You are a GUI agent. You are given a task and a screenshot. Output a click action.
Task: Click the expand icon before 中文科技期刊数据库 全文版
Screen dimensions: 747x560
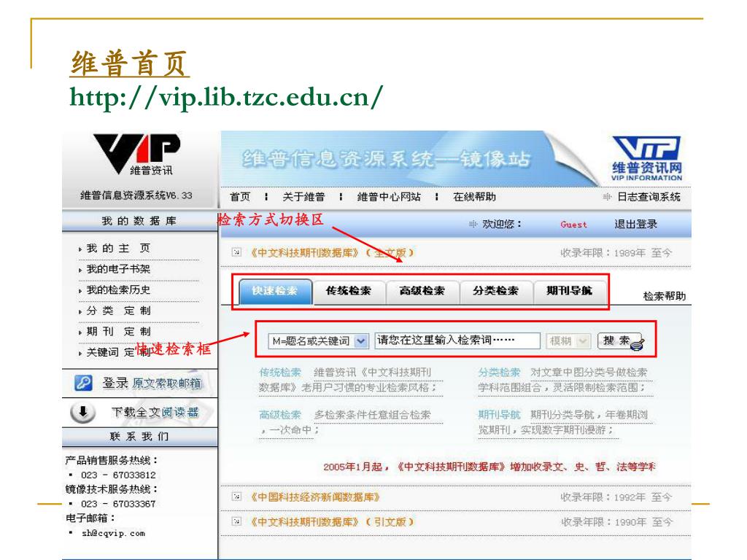click(236, 252)
